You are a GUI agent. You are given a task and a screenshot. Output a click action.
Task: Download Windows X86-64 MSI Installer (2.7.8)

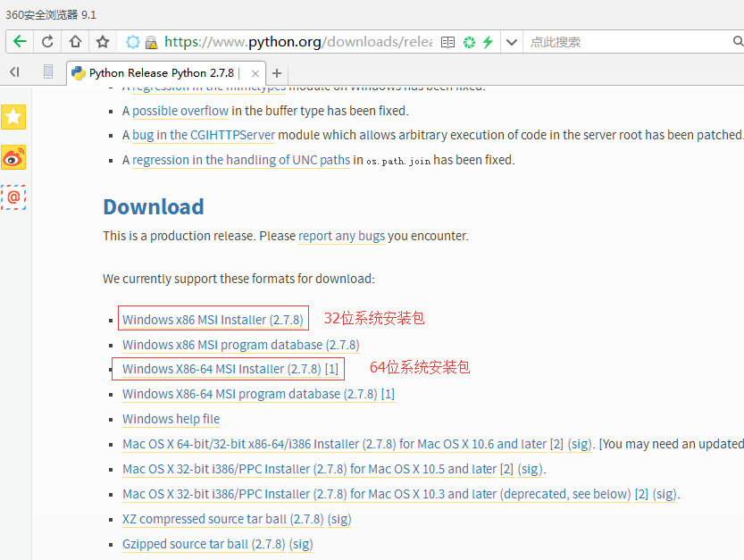pyautogui.click(x=222, y=369)
